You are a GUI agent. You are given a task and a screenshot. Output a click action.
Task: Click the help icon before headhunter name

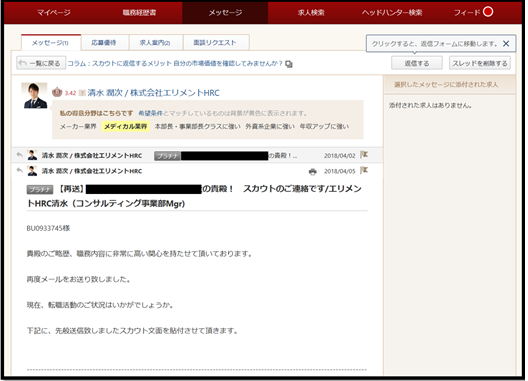coord(82,93)
